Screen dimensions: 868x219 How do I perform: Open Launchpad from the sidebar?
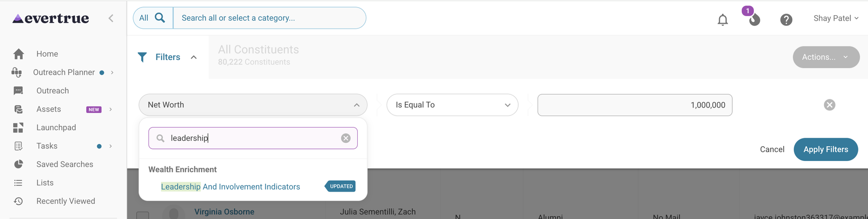point(56,128)
